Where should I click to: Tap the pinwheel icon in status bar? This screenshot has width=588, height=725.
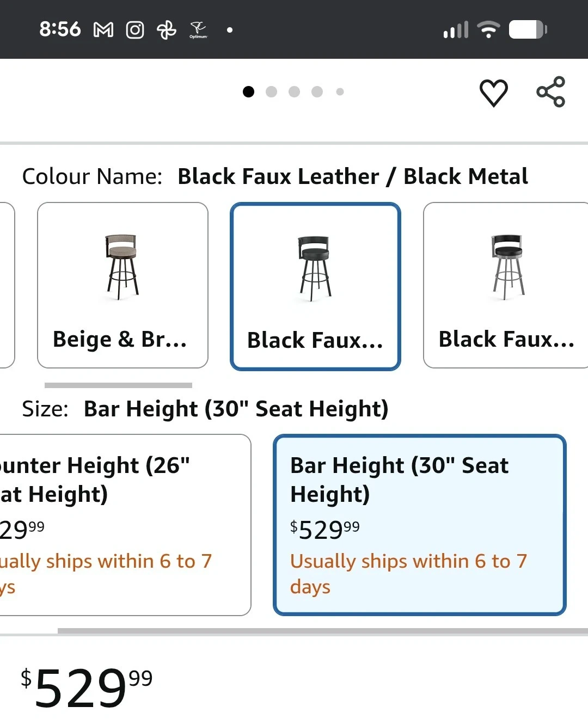167,30
